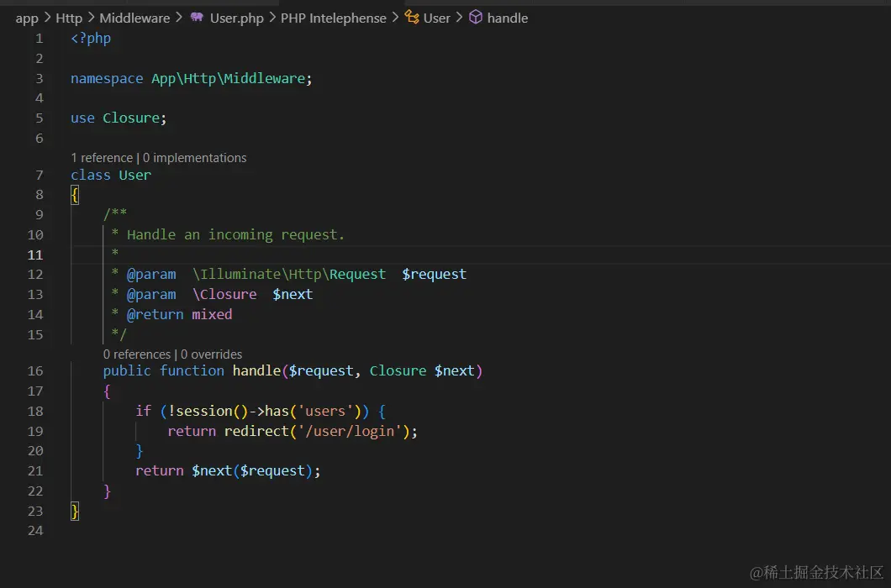The image size is (891, 588).
Task: Click '\Illuminate\Http\Request' in docblock
Action: (x=289, y=275)
